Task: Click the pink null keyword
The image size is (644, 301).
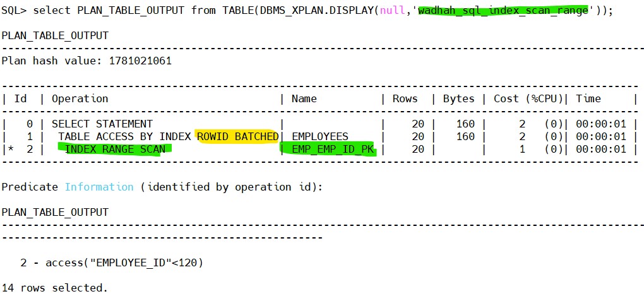Action: point(393,11)
